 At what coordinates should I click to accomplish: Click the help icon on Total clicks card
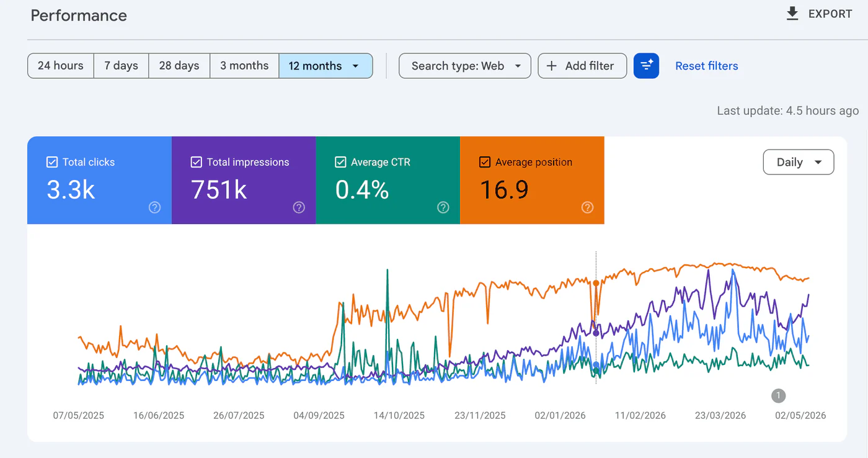point(155,207)
